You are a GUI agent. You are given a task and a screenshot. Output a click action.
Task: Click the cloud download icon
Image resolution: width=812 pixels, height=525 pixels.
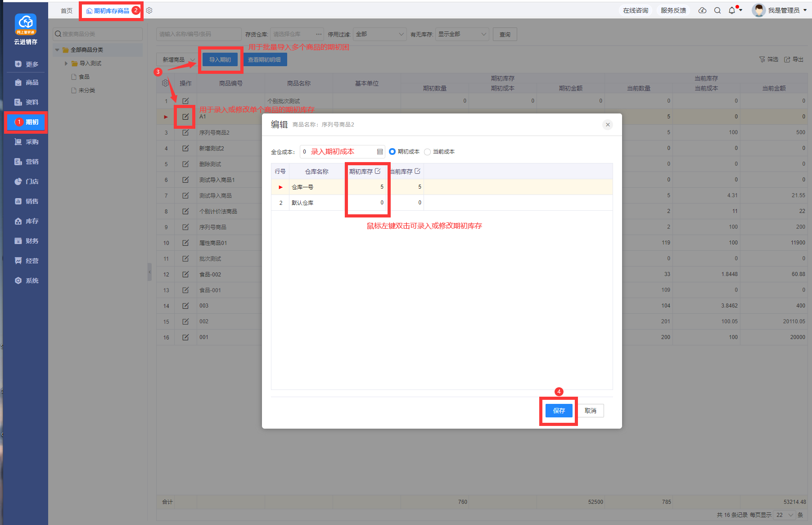point(702,10)
